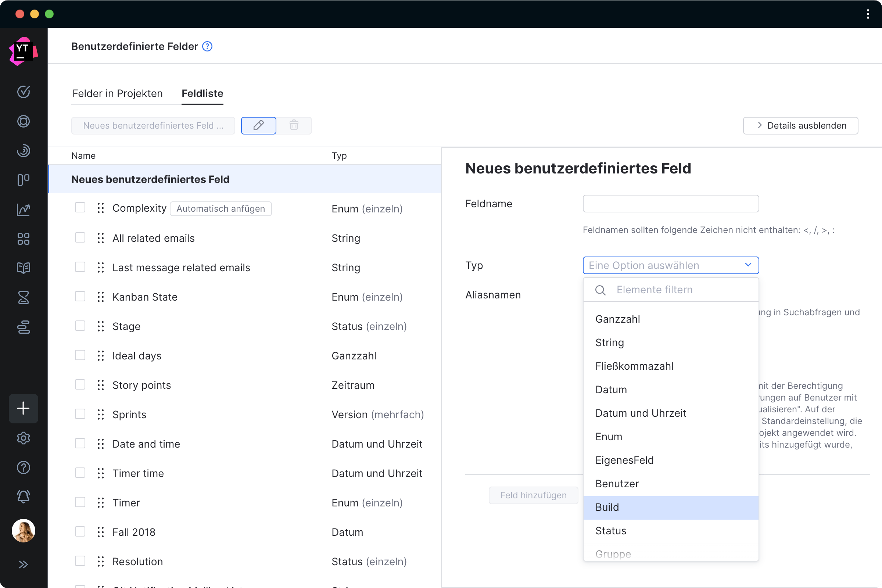Viewport: 882px width, 588px height.
Task: Select the edit pencil icon toolbar button
Action: click(258, 125)
